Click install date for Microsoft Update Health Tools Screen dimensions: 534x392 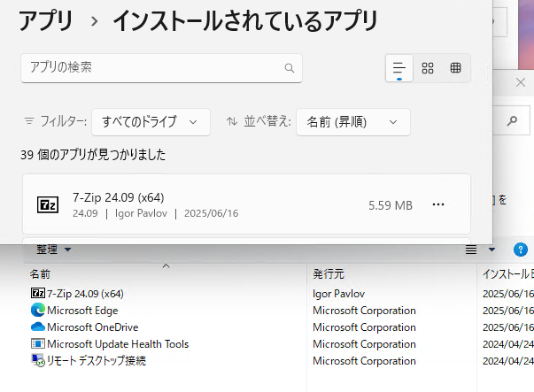pos(508,343)
